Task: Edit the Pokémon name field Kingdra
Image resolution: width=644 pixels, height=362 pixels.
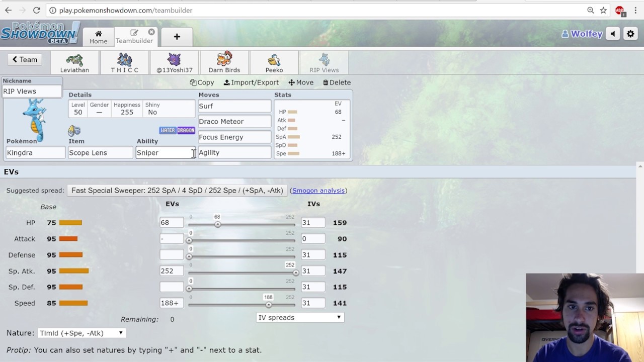Action: coord(36,152)
